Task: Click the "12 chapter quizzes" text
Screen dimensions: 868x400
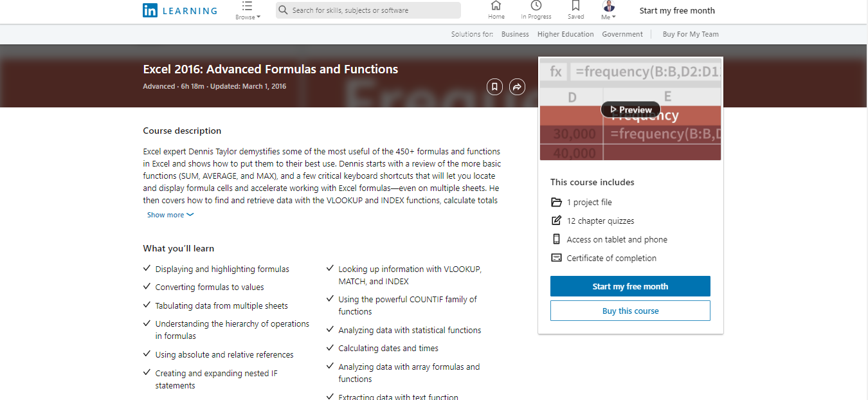Action: [x=601, y=221]
